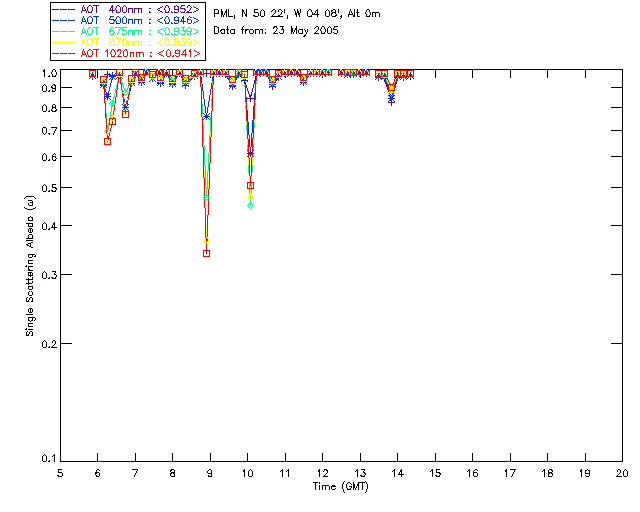Click the y-axis tick label 0.4
Screen dimensions: 640x512
click(x=49, y=225)
